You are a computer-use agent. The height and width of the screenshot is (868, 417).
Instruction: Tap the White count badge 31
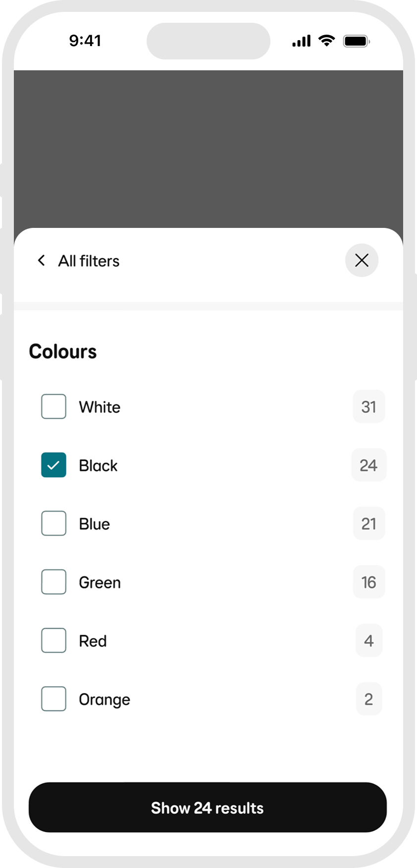tap(369, 407)
